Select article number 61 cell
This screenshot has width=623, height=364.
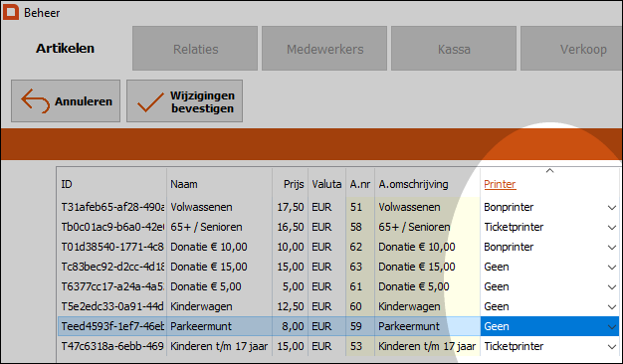tap(360, 286)
